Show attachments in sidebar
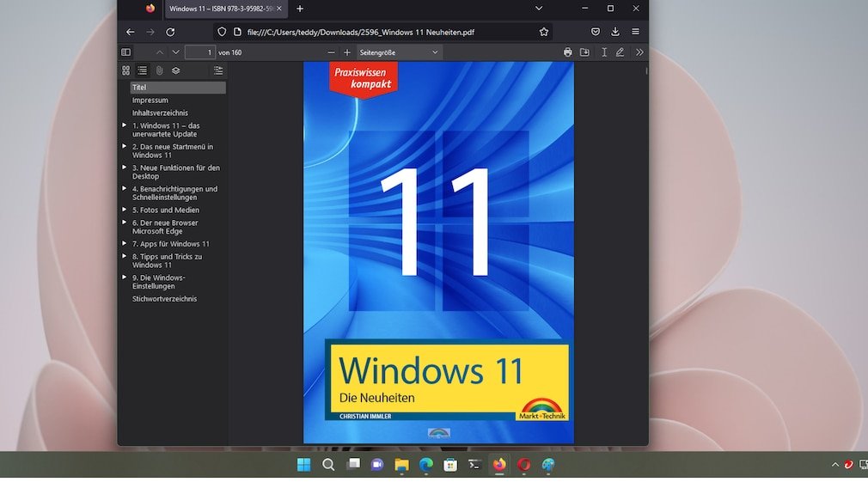868x488 pixels. tap(160, 70)
